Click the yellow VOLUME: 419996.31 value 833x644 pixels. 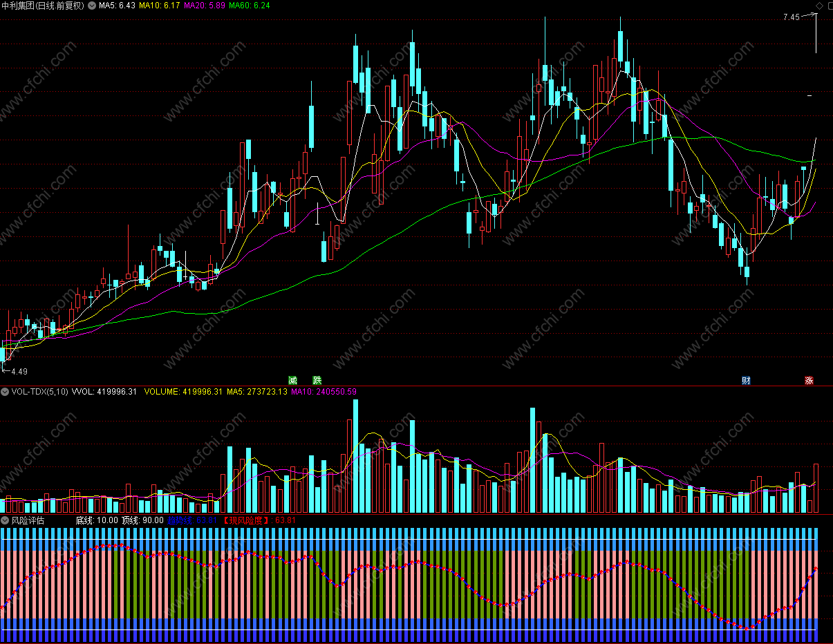coord(183,392)
